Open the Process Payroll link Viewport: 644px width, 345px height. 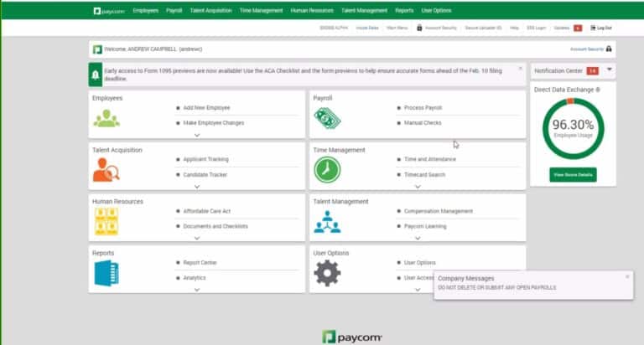pyautogui.click(x=423, y=108)
